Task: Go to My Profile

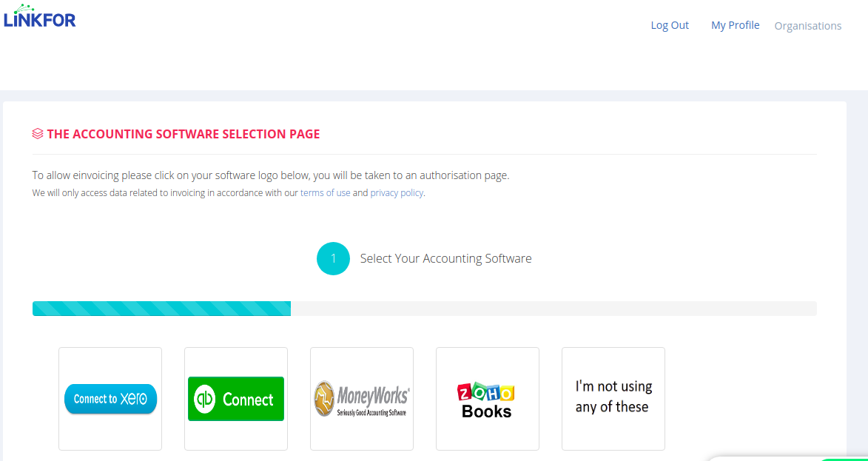Action: point(735,25)
